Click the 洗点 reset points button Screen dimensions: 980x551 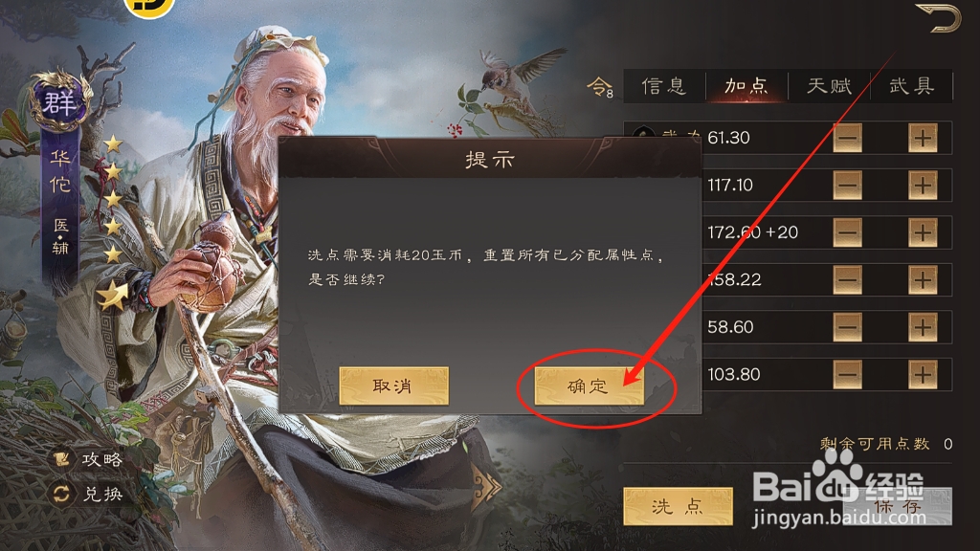679,506
